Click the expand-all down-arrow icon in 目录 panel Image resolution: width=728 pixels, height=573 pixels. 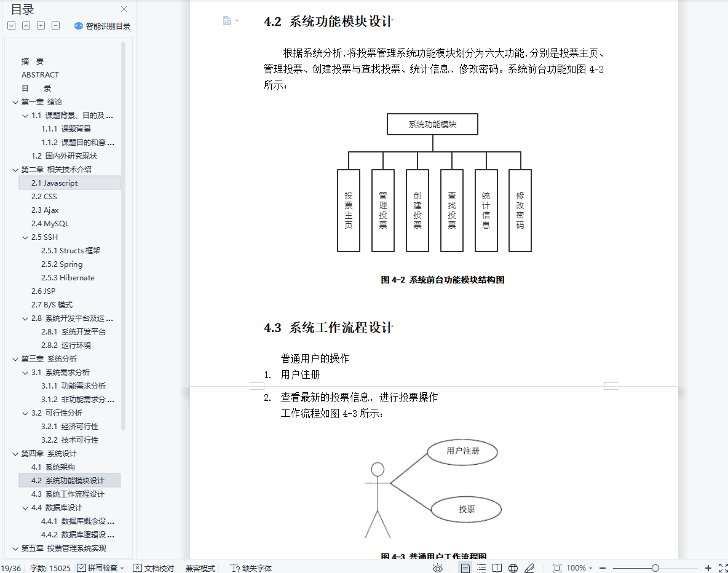tap(12, 26)
